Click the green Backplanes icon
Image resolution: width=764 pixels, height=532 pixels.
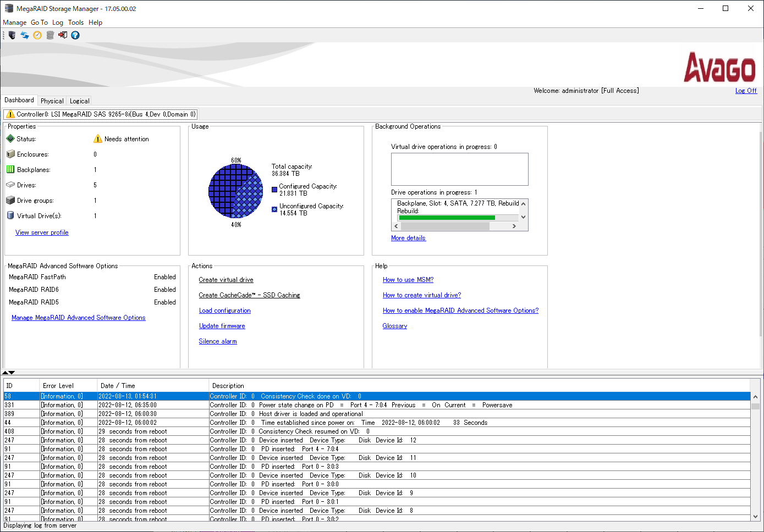[10, 169]
